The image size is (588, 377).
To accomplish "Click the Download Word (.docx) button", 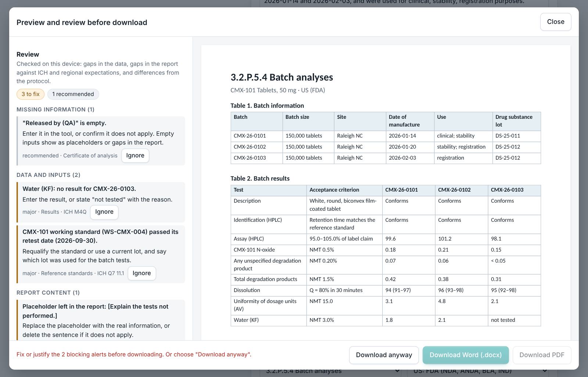I will point(466,355).
